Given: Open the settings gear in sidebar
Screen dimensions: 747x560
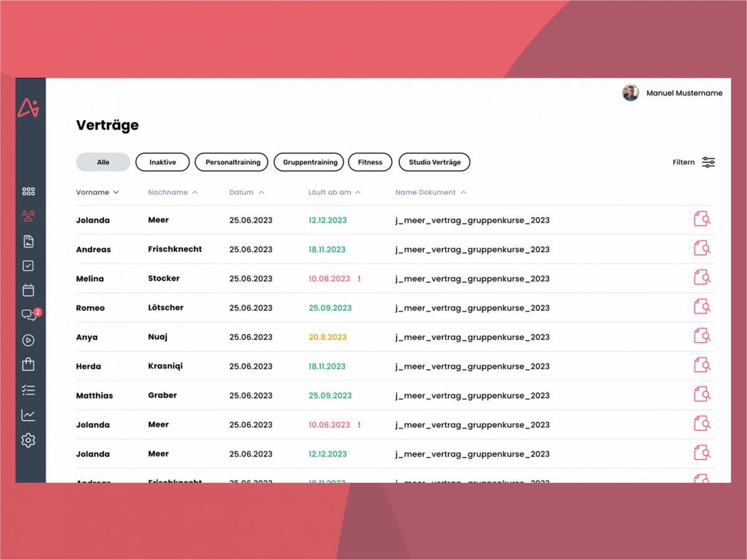Looking at the screenshot, I should pos(29,441).
